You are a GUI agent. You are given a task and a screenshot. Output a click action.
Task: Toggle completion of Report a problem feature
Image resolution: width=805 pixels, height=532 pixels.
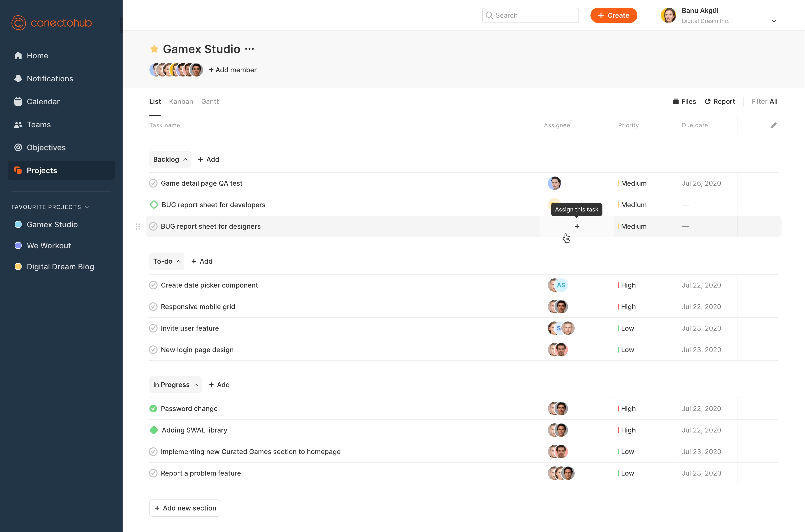[x=153, y=473]
